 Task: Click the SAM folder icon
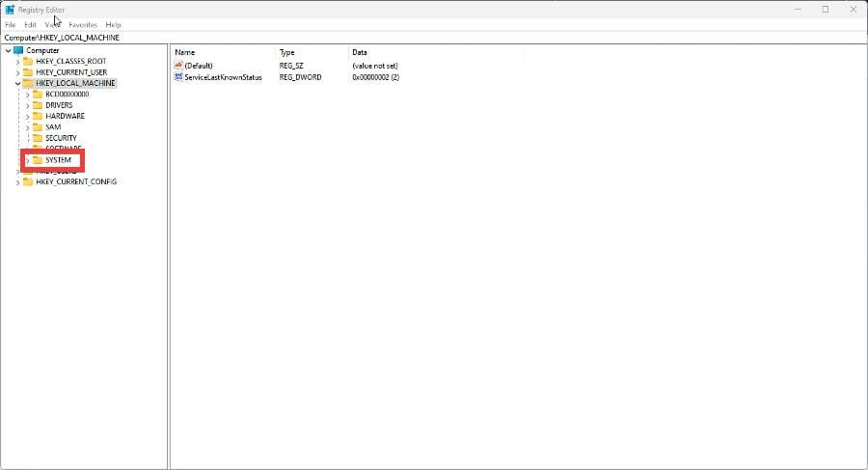click(x=38, y=127)
